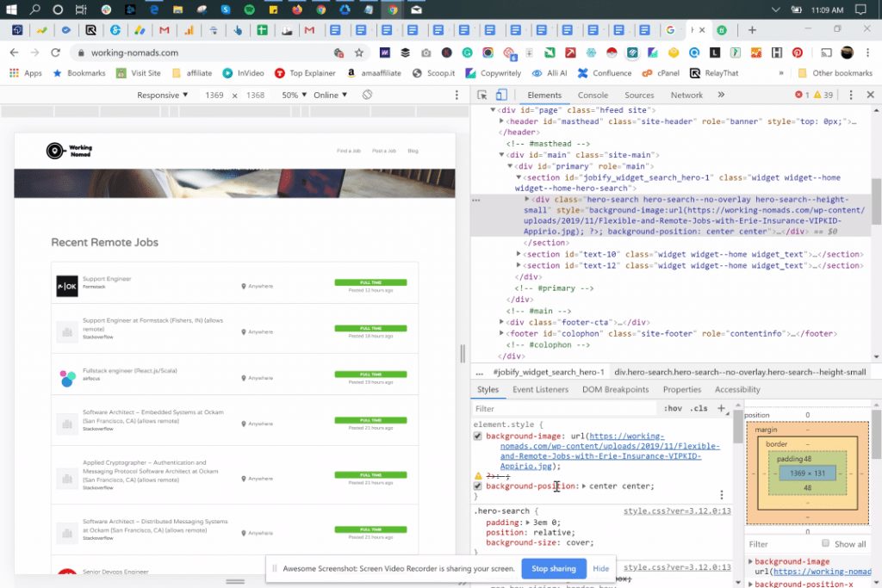Screen dimensions: 882x588
Task: Bookmark this page with star icon
Action: [359, 53]
